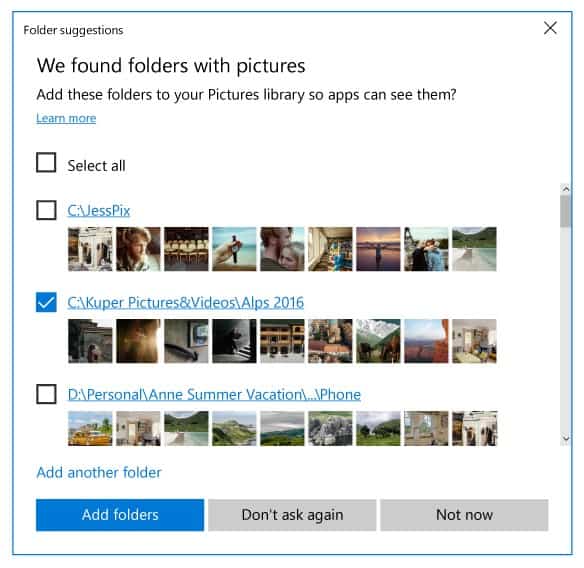
Task: Click the scrollbar up arrow
Action: click(x=566, y=189)
